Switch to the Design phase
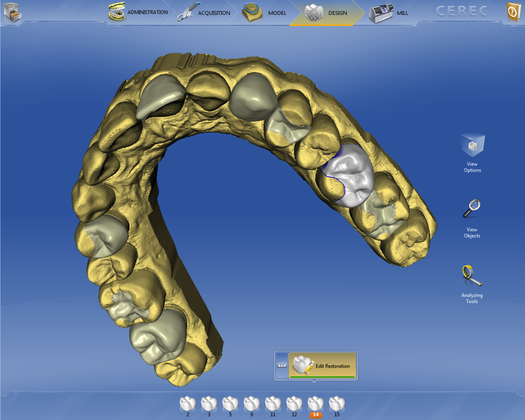 tap(313, 12)
